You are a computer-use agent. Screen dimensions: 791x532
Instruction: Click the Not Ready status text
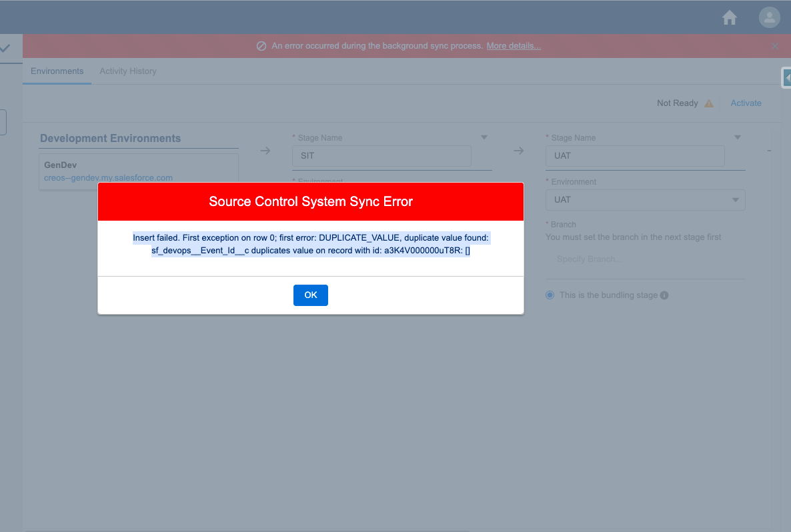click(677, 103)
